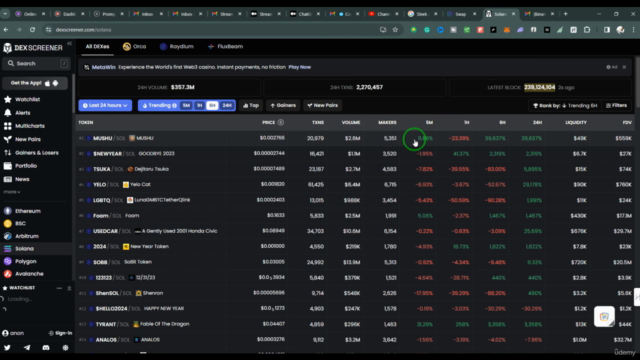Open TYRANT / SOL token row
The image size is (640, 360).
pos(355,324)
